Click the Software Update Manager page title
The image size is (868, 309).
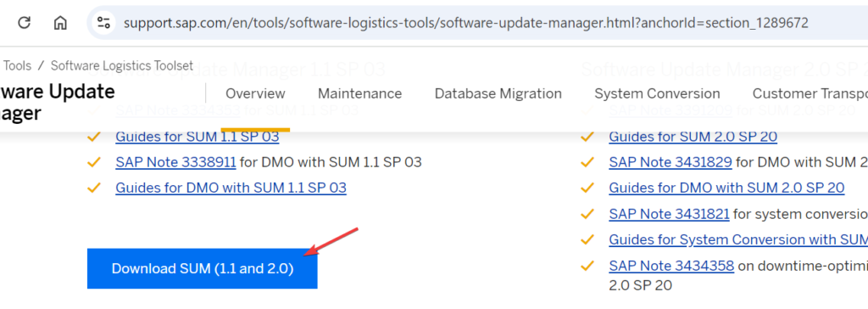pos(58,102)
